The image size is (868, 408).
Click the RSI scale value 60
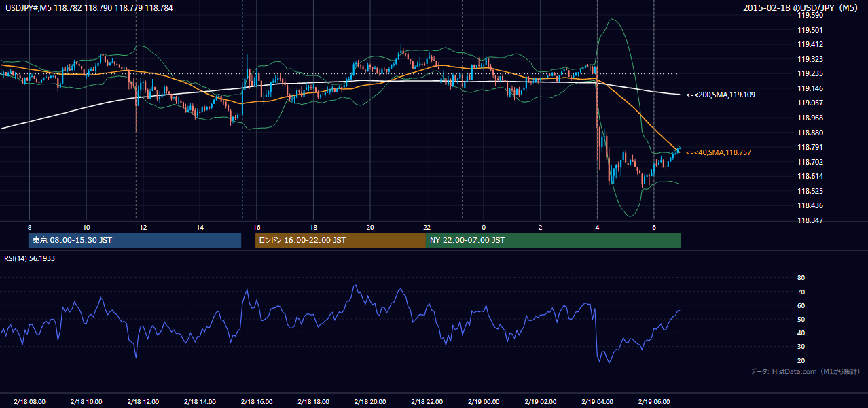click(x=801, y=305)
